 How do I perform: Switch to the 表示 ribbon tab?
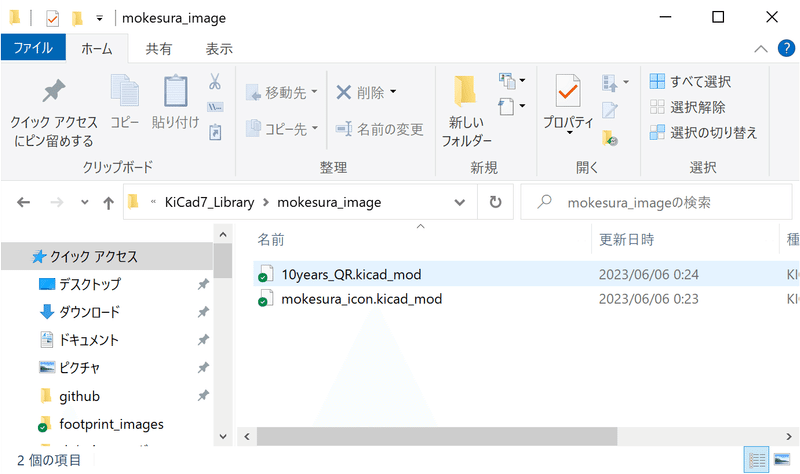pyautogui.click(x=219, y=48)
